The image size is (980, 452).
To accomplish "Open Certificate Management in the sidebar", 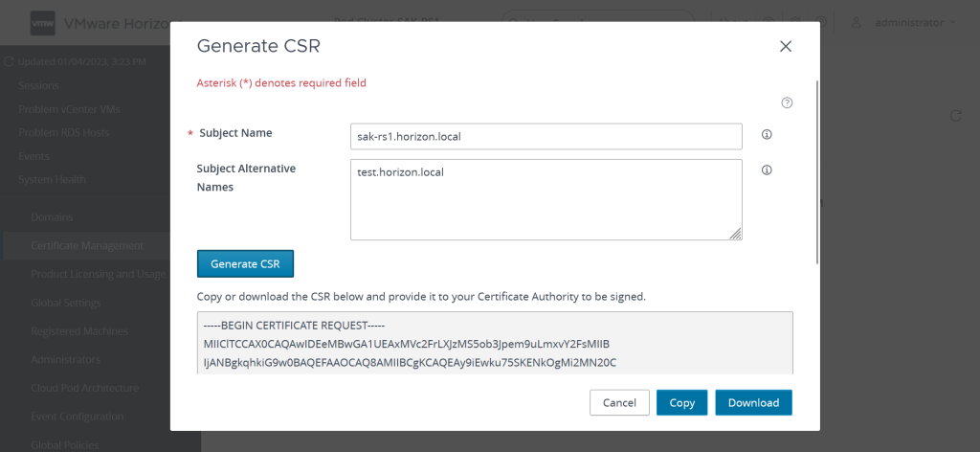I will click(87, 246).
